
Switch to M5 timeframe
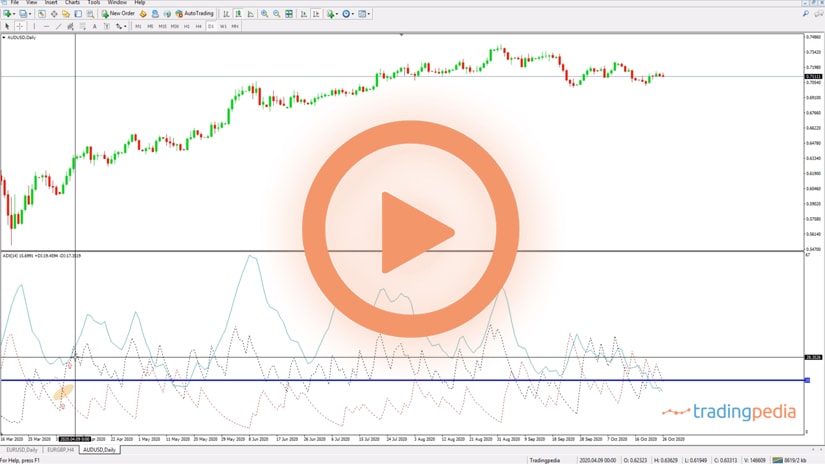click(150, 26)
